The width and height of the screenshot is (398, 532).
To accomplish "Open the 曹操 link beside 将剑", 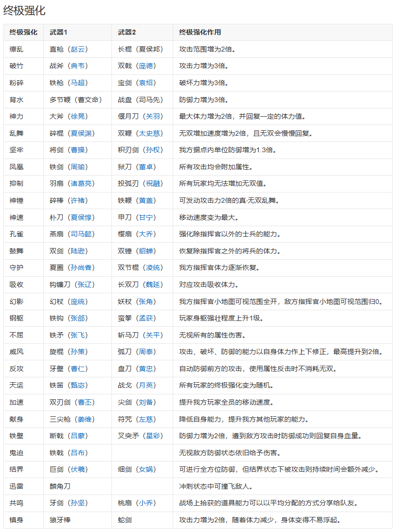I will pyautogui.click(x=78, y=150).
